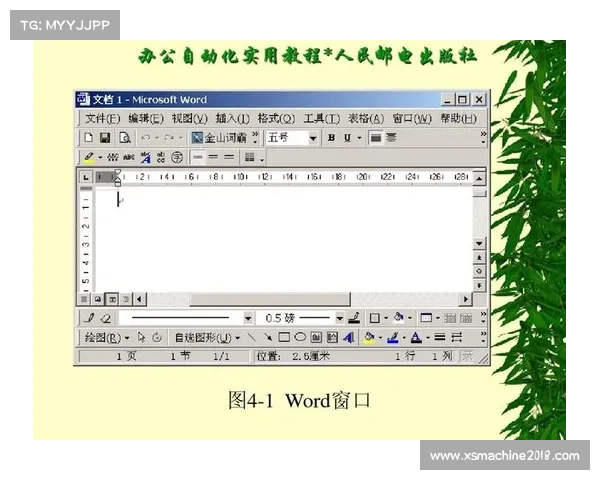
Task: Open the 文件(F) menu
Action: 103,118
